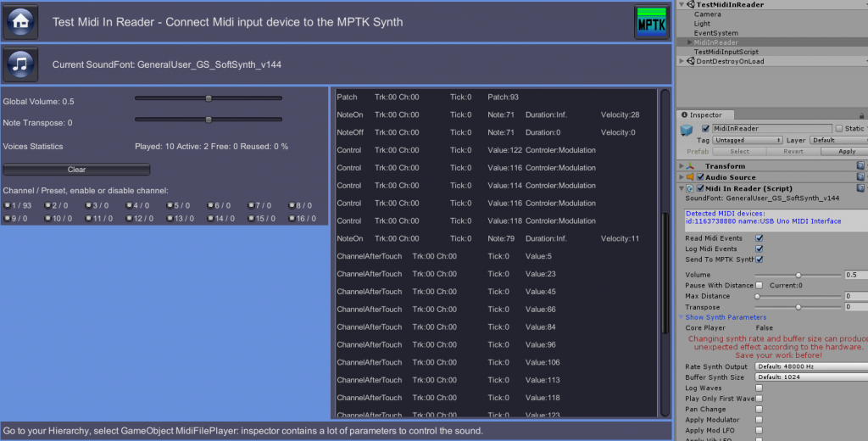Enable Pause With Distance checkbox

[759, 285]
